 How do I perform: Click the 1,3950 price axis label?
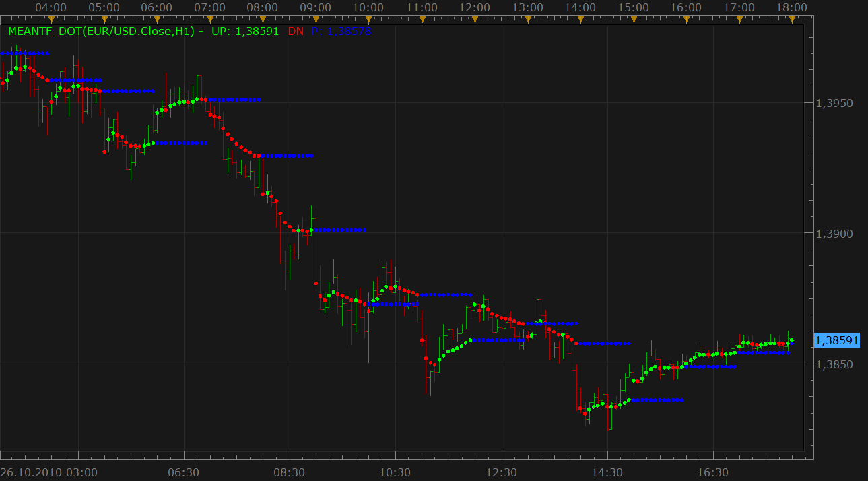coord(834,103)
